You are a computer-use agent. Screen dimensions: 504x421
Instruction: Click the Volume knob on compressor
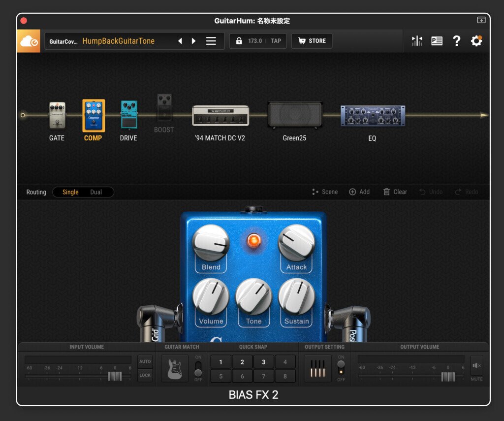click(x=211, y=296)
